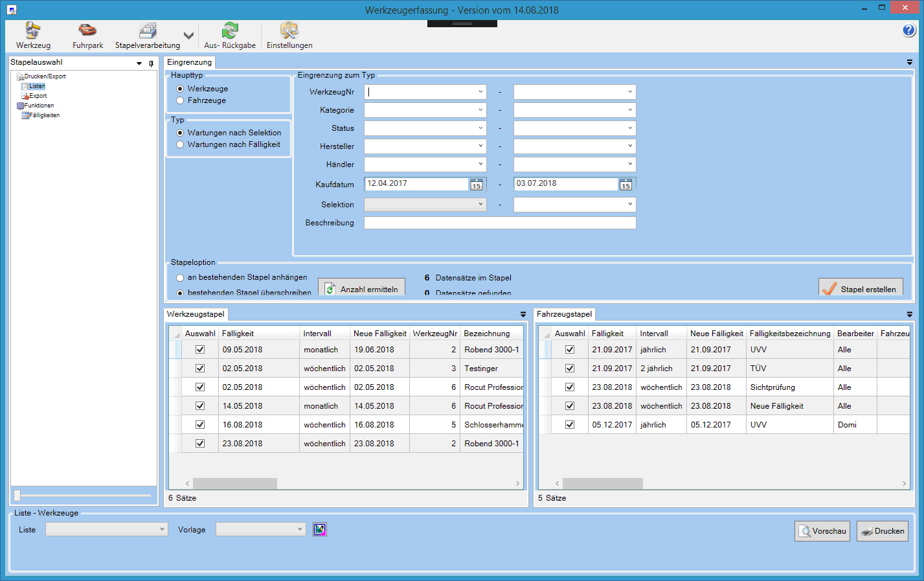Click Kaufdatum start field 12.04.2017
924x581 pixels.
point(416,184)
